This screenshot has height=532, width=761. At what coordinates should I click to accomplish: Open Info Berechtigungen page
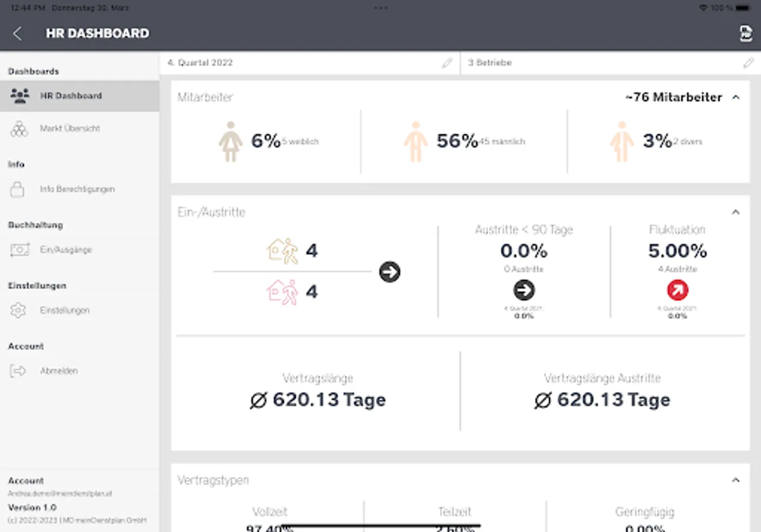point(80,189)
